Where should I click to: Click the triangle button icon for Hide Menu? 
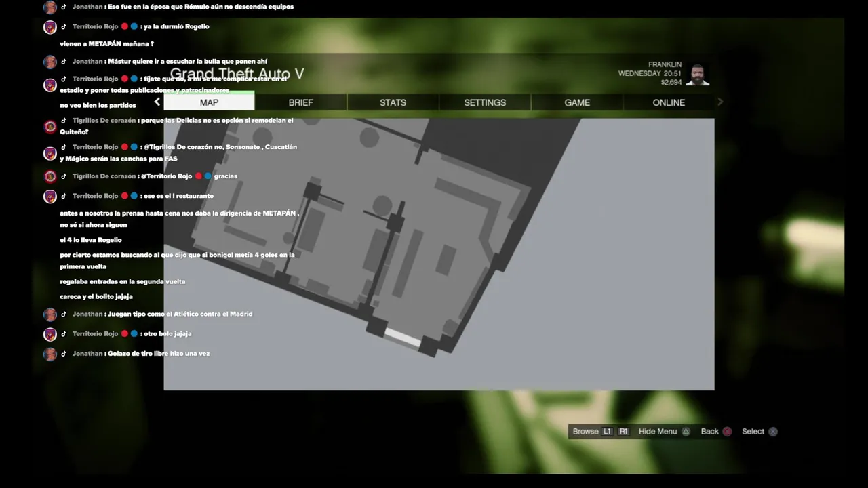(x=686, y=432)
